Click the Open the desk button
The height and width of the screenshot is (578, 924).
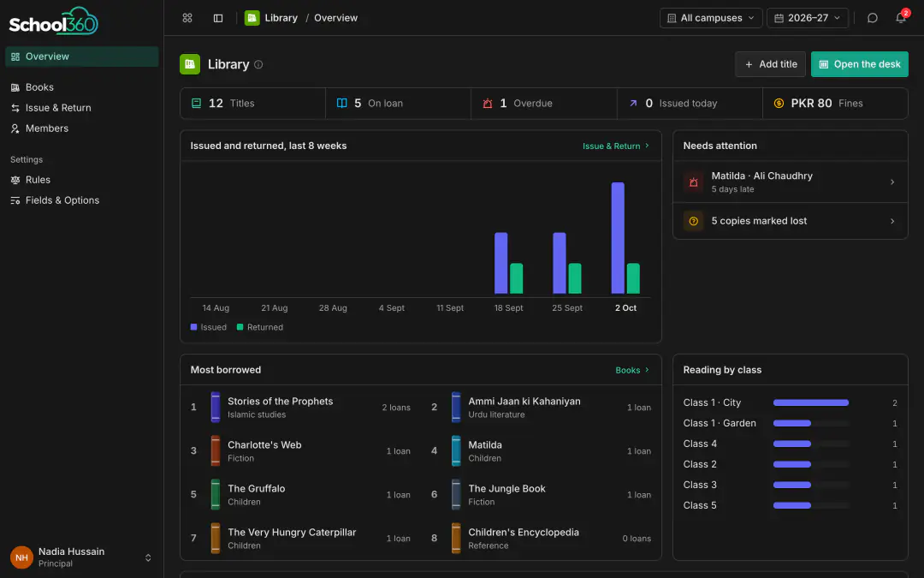859,64
